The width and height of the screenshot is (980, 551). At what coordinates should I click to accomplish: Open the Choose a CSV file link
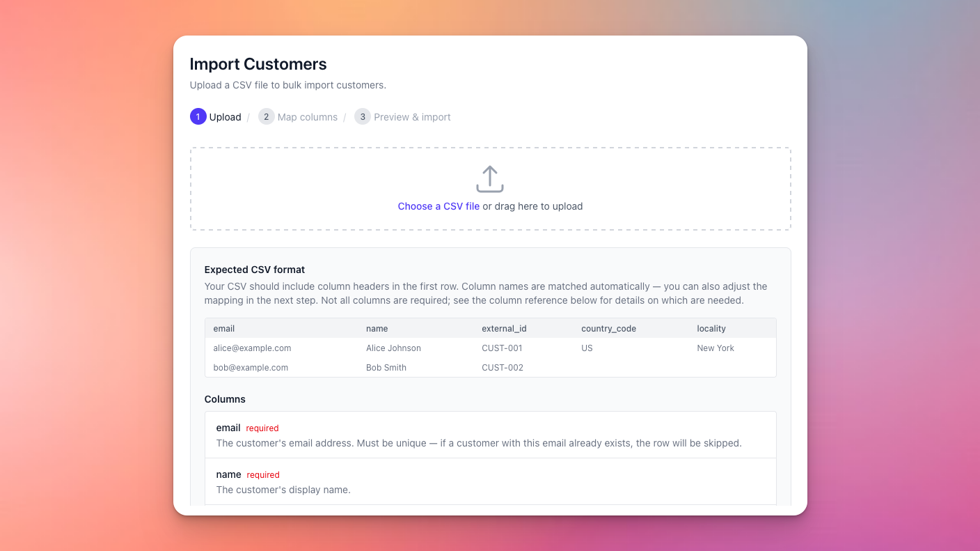tap(438, 206)
